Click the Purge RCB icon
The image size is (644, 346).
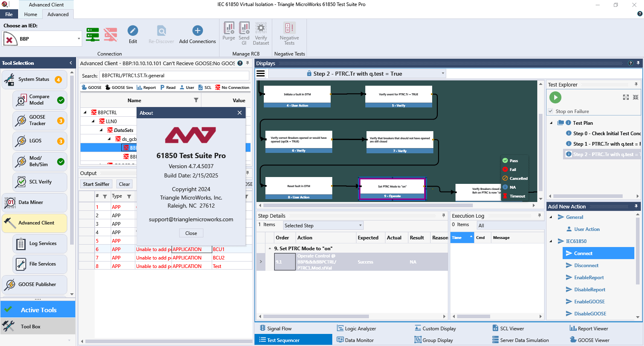229,31
